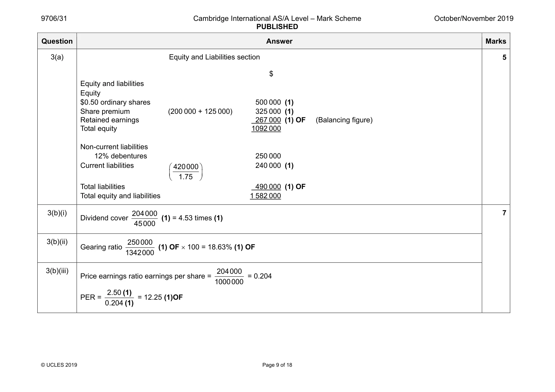The image size is (555, 392).
Task: Click the note "(Balancing figure)"
Action: tap(344, 120)
